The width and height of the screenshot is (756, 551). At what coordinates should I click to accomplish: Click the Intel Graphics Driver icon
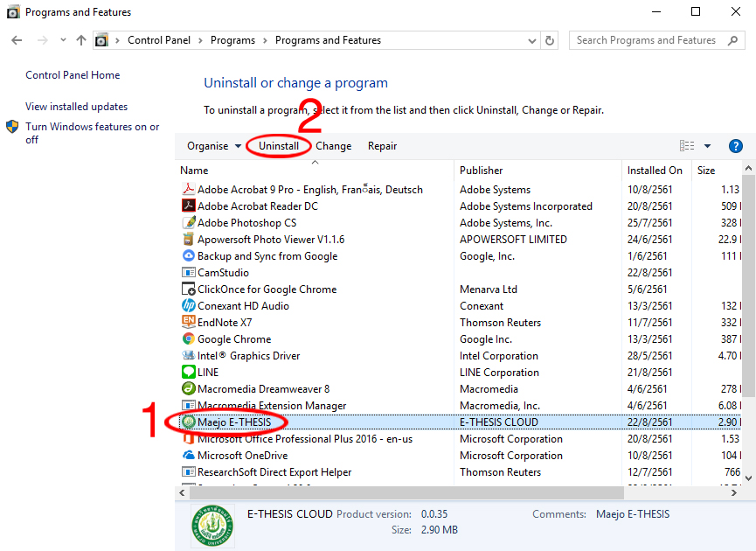(189, 356)
